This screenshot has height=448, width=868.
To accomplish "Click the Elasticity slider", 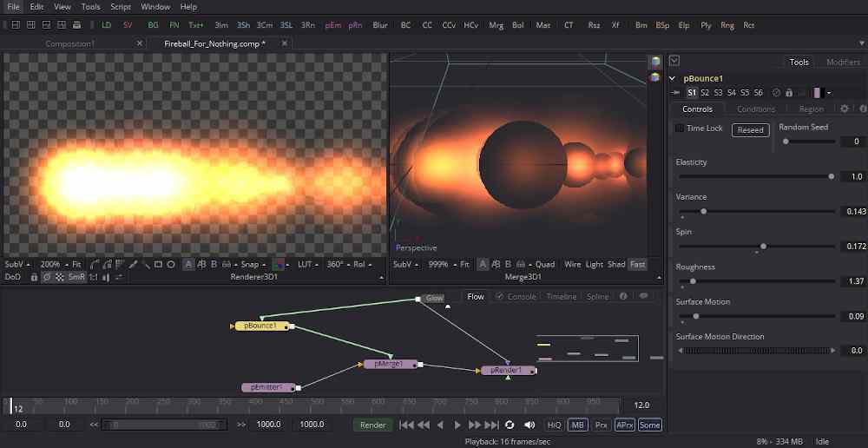I will pyautogui.click(x=755, y=176).
